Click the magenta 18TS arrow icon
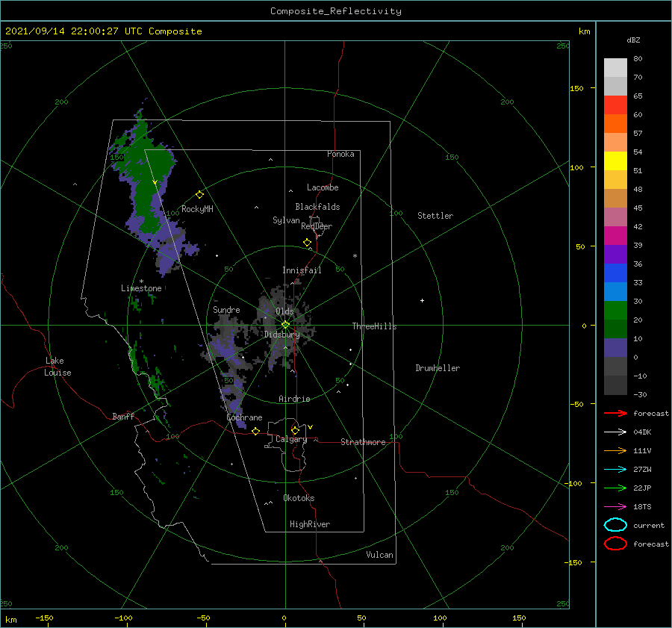This screenshot has width=672, height=628. tap(615, 507)
